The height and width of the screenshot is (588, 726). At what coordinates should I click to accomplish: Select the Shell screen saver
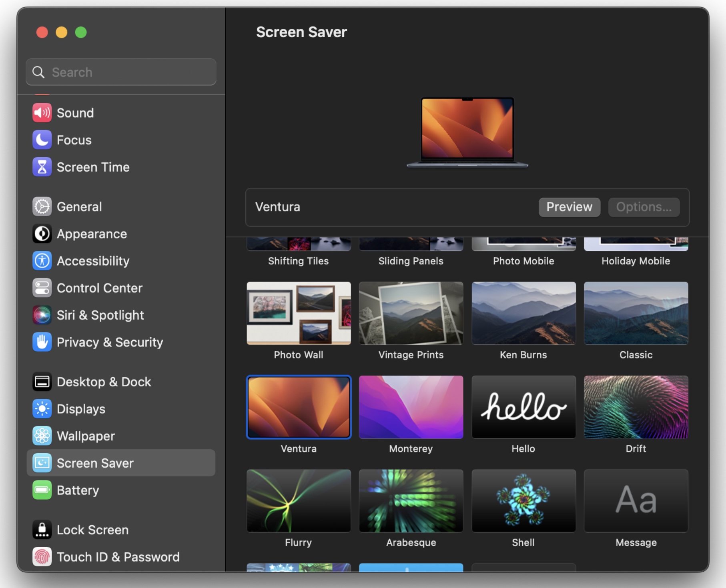point(523,501)
